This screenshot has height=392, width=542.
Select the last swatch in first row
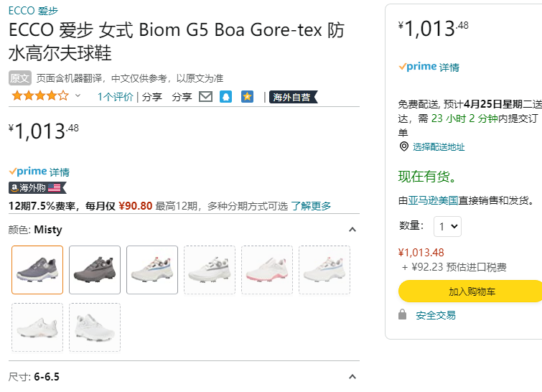pyautogui.click(x=324, y=270)
